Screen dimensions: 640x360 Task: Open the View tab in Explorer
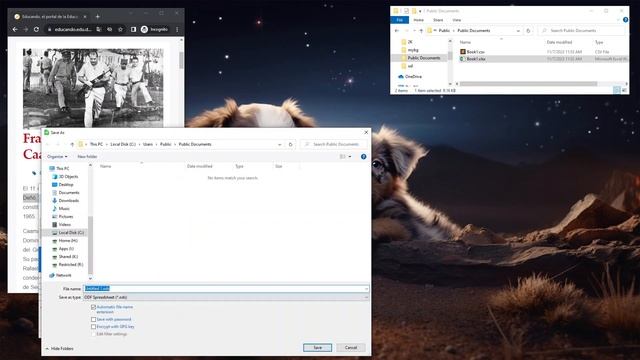tap(457, 20)
